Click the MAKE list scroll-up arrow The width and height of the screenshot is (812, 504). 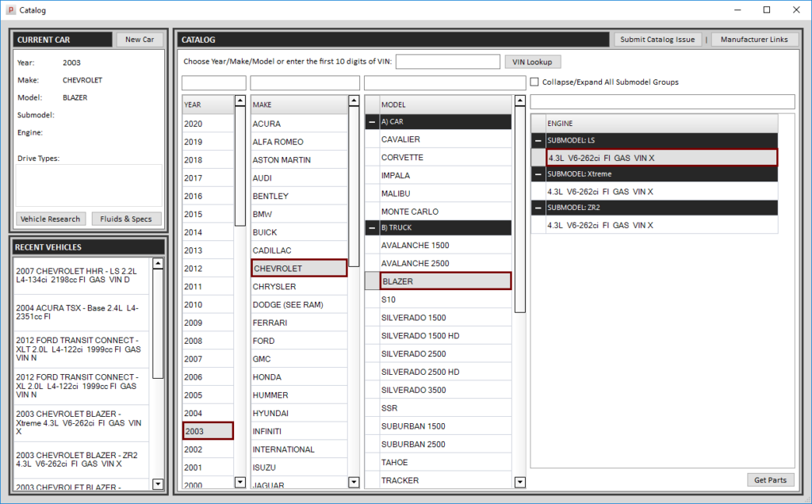(354, 101)
